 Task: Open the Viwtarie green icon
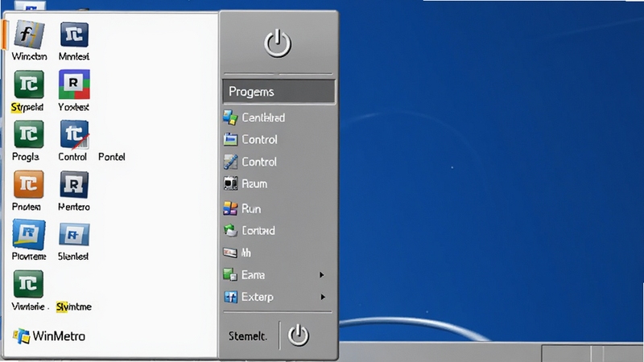(x=28, y=284)
